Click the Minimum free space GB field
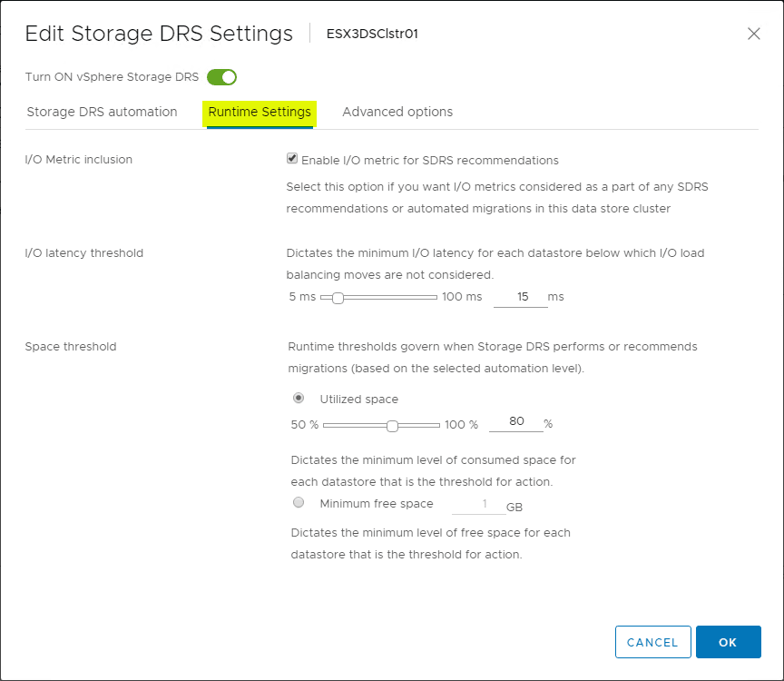Viewport: 784px width, 681px height. pos(477,505)
